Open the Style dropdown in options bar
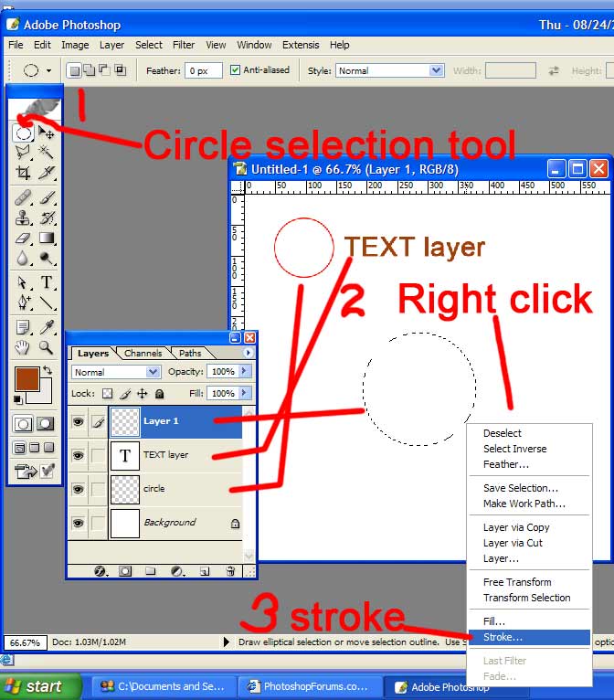The image size is (614, 700). 436,70
